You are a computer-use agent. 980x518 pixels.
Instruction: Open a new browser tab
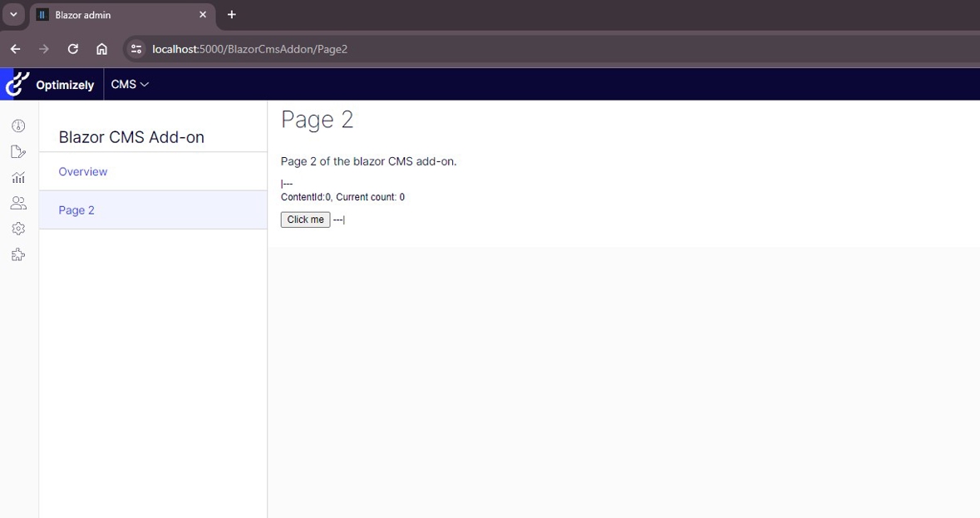[231, 14]
